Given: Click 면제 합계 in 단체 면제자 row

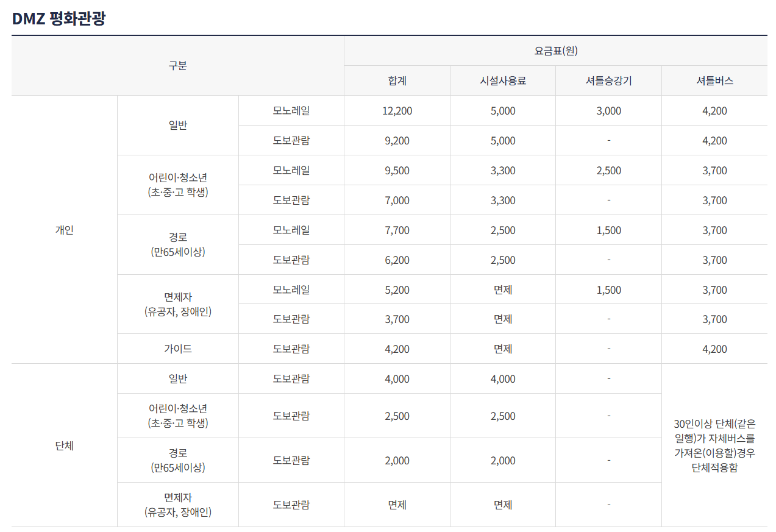Looking at the screenshot, I should click(x=397, y=505).
